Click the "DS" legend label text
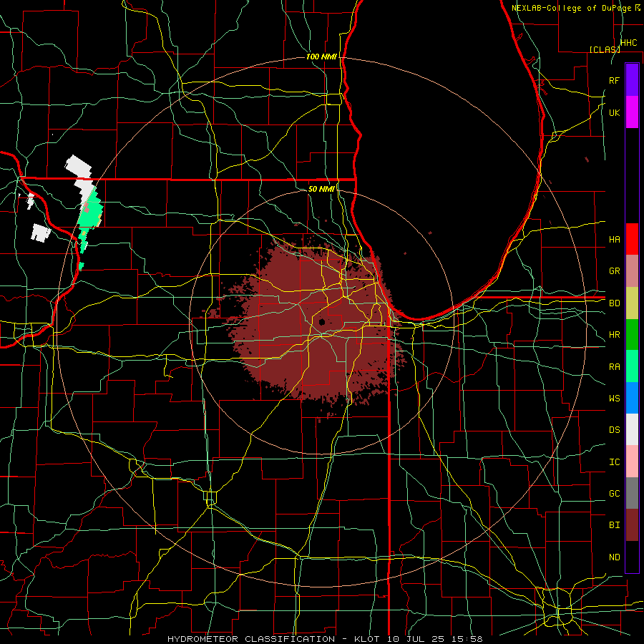The image size is (644, 644). [x=614, y=429]
